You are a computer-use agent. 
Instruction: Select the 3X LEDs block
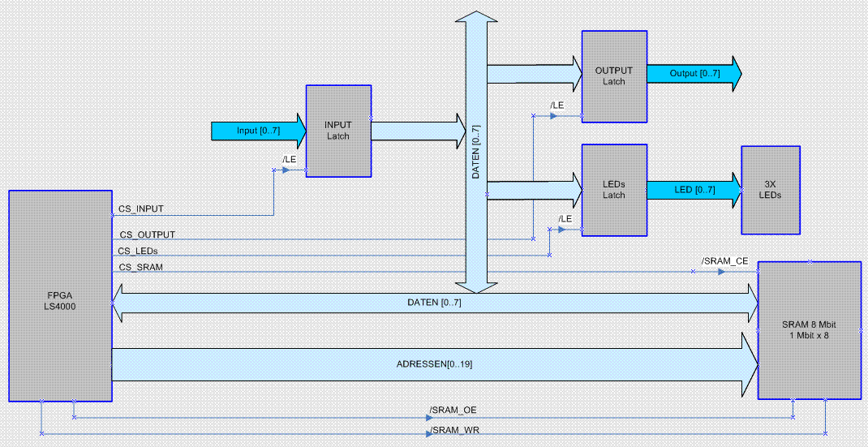pyautogui.click(x=771, y=190)
